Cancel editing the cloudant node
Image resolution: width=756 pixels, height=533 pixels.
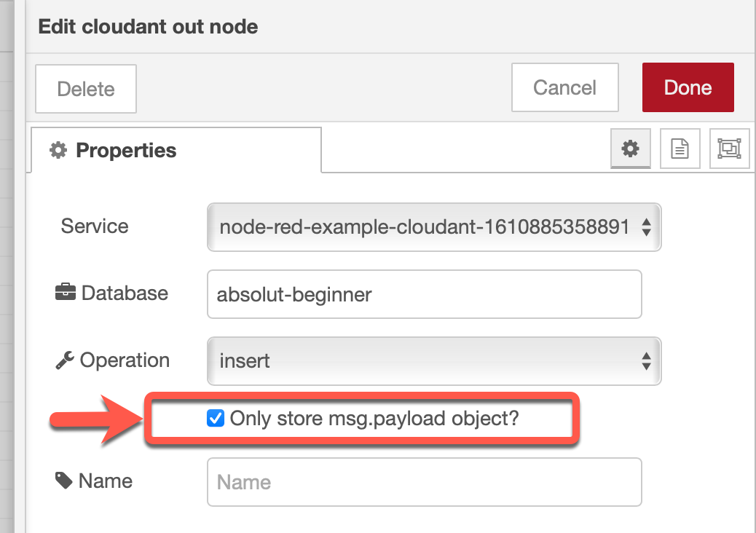pos(564,87)
